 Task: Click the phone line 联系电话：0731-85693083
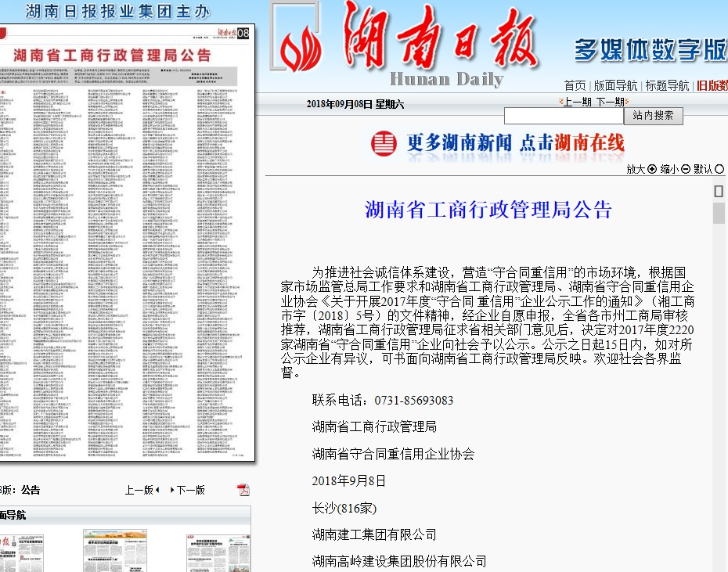pos(383,400)
